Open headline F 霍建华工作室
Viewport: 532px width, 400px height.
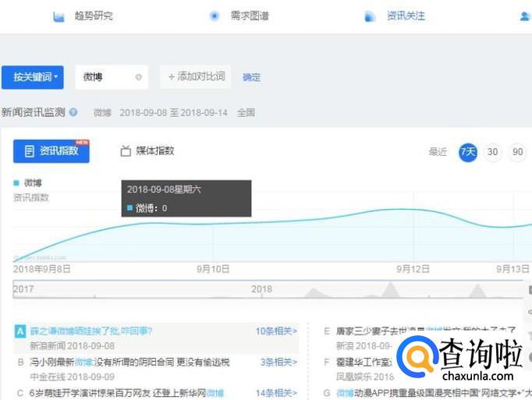click(x=364, y=363)
